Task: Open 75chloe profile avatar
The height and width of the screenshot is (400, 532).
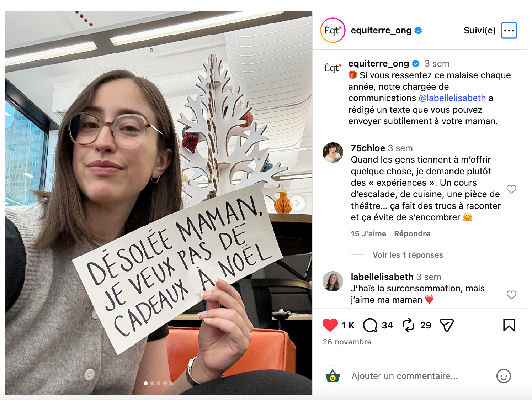Action: click(x=333, y=153)
